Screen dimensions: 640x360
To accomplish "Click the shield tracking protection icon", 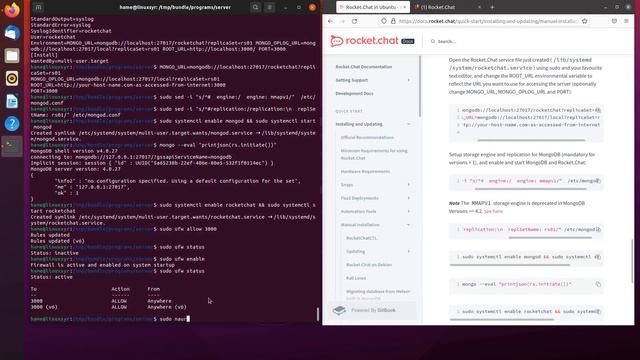I will pos(384,21).
